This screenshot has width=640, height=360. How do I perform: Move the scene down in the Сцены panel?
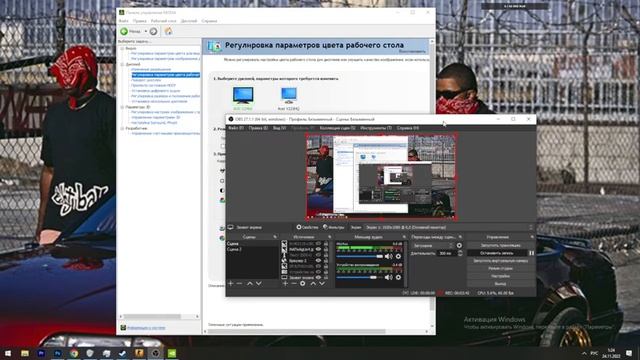coord(259,283)
